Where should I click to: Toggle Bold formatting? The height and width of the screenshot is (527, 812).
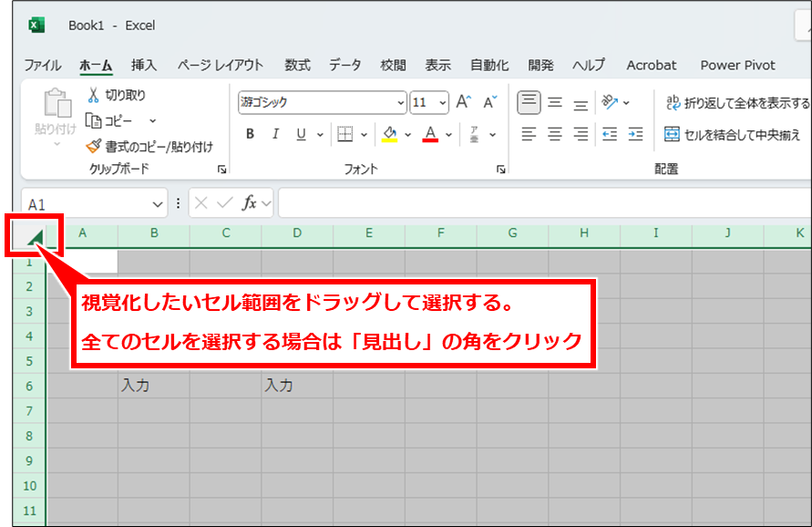pyautogui.click(x=250, y=135)
